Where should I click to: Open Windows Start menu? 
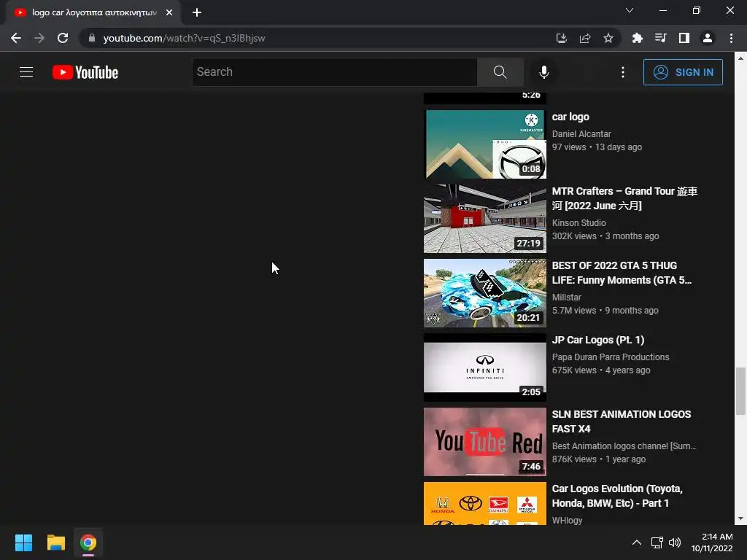[23, 542]
